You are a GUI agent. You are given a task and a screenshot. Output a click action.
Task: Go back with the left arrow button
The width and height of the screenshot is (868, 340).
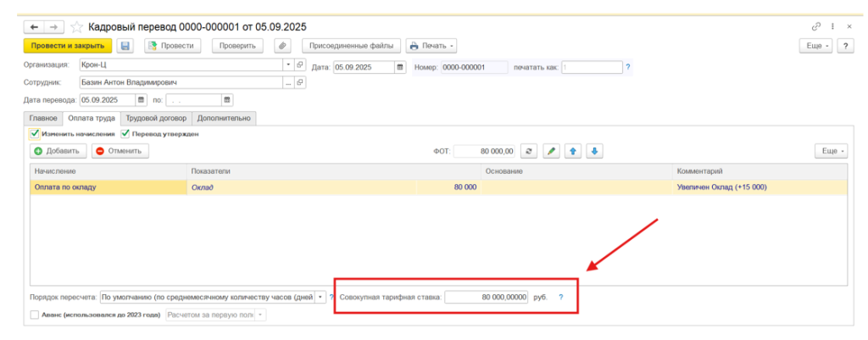tap(34, 26)
